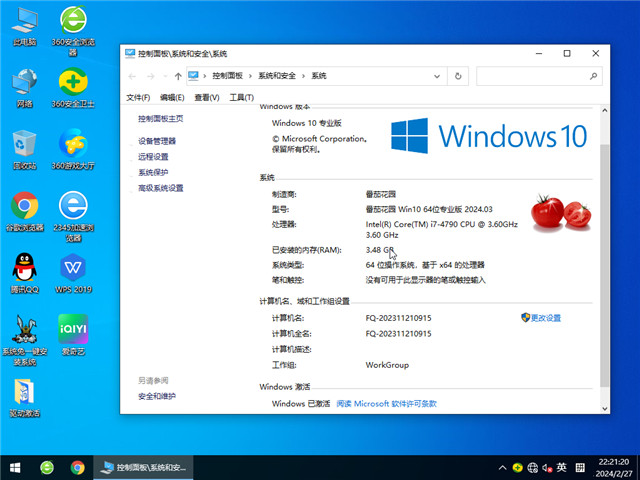
Task: Launch 360 browser from the taskbar
Action: pos(47,468)
